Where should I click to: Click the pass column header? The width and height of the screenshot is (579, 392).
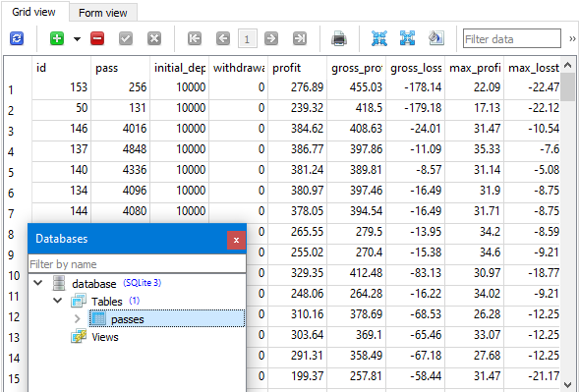tap(120, 68)
